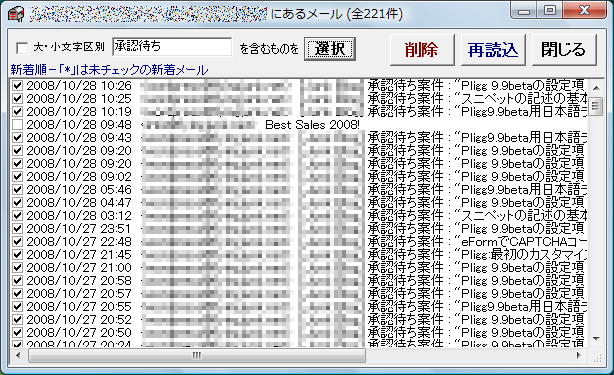Enable the 大・小文字区別 case-sensitive checkbox
The height and width of the screenshot is (375, 614).
click(x=22, y=48)
